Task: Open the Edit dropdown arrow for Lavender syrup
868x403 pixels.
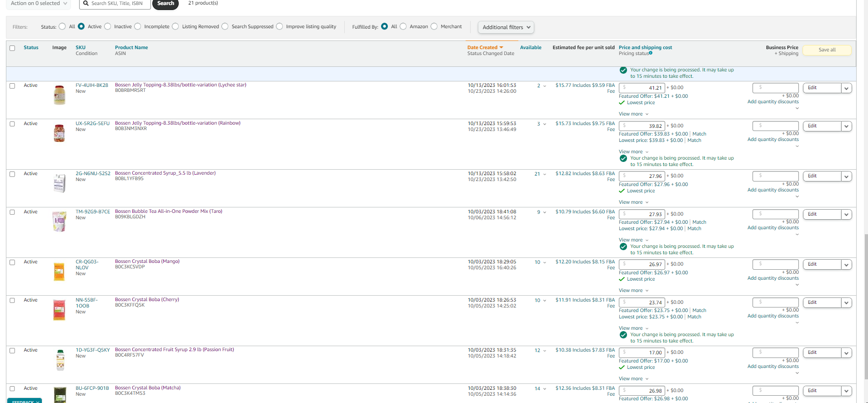Action: 846,176
